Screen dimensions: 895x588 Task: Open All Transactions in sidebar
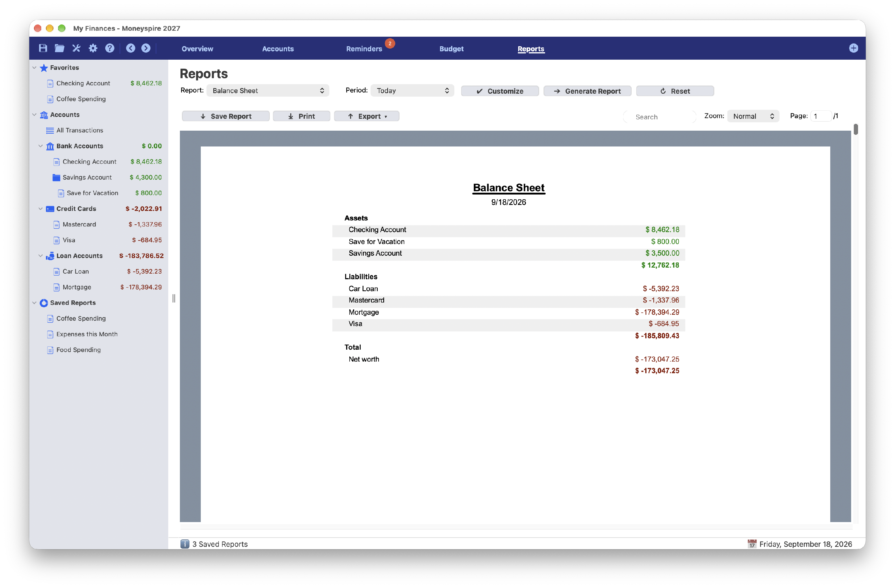click(80, 130)
